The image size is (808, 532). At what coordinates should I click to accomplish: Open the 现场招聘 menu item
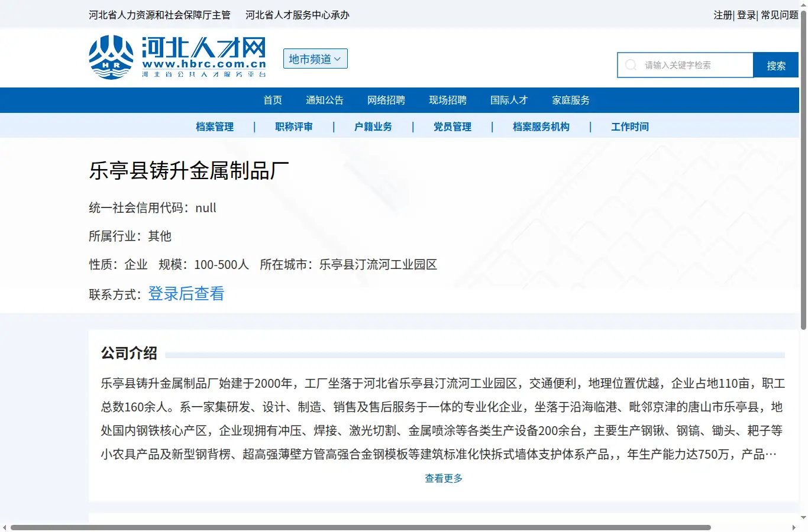[448, 100]
